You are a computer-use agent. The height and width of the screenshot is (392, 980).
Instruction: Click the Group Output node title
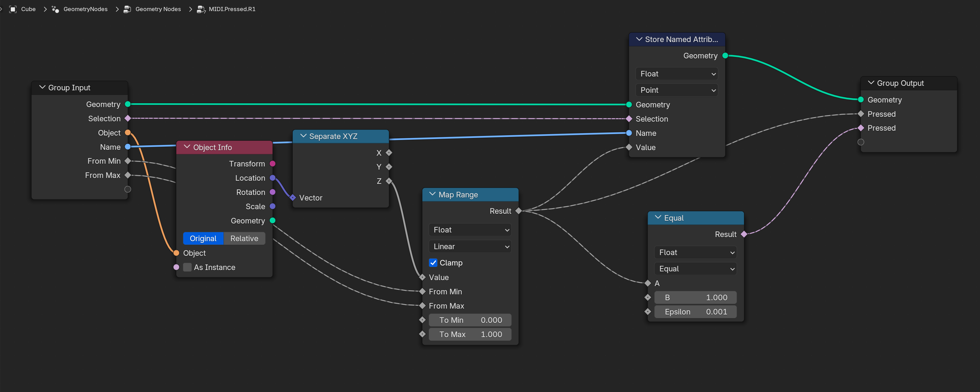click(x=900, y=83)
